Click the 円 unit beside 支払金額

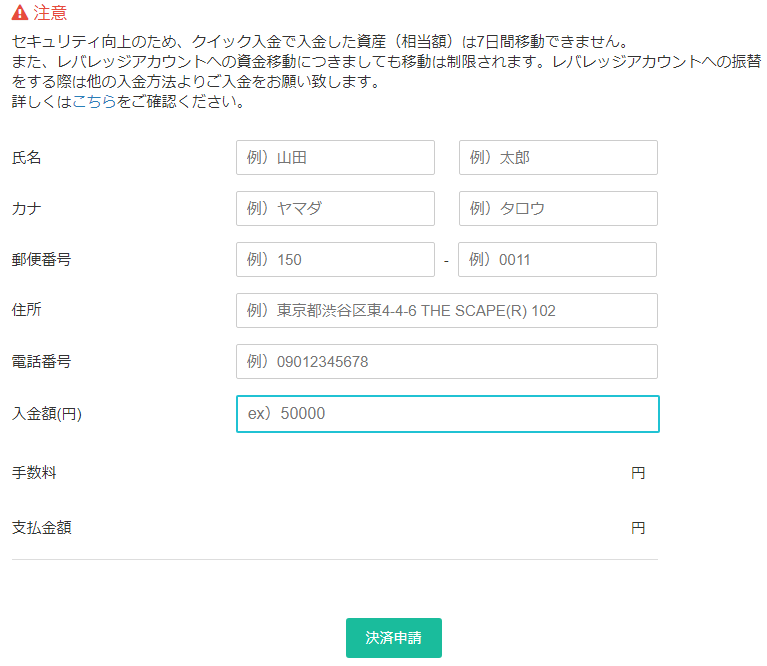[x=638, y=528]
